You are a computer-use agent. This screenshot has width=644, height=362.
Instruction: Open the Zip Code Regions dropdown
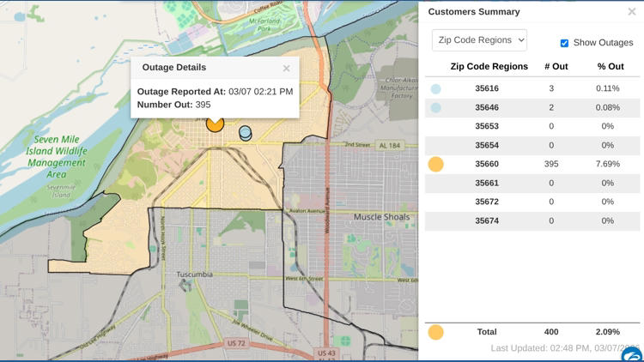[x=479, y=40]
